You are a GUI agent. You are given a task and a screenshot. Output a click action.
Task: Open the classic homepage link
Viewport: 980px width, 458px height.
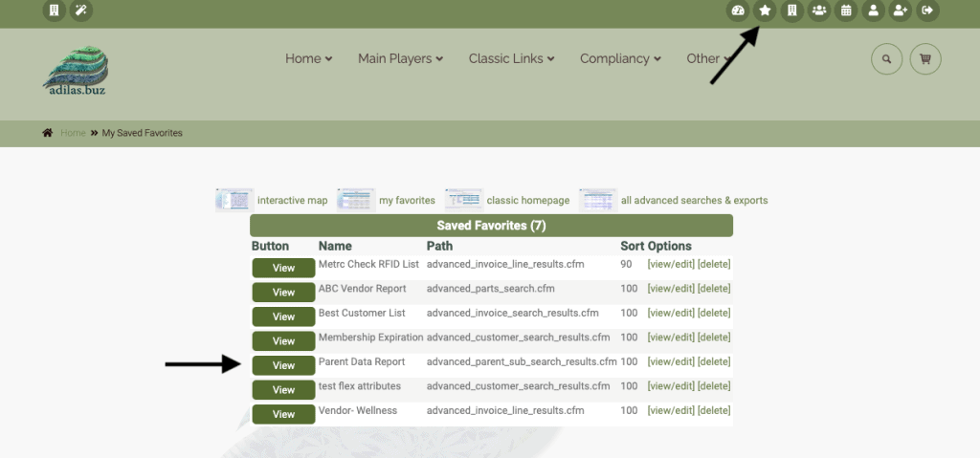[528, 201]
